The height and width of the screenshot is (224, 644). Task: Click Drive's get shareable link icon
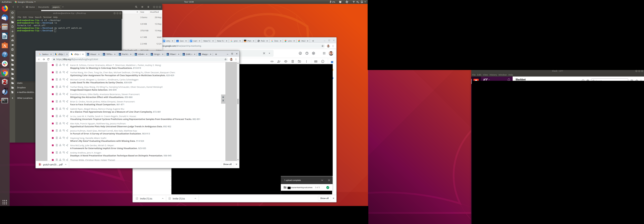coord(272,61)
